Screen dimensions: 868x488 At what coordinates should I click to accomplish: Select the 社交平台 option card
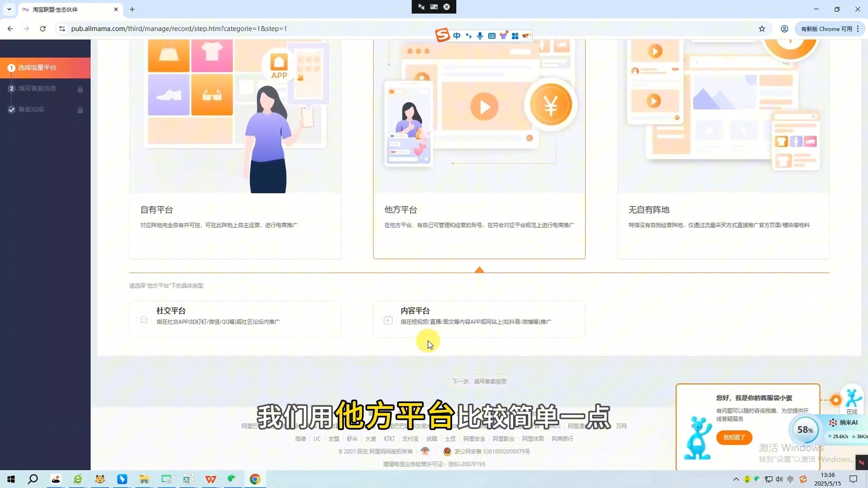[x=235, y=319]
